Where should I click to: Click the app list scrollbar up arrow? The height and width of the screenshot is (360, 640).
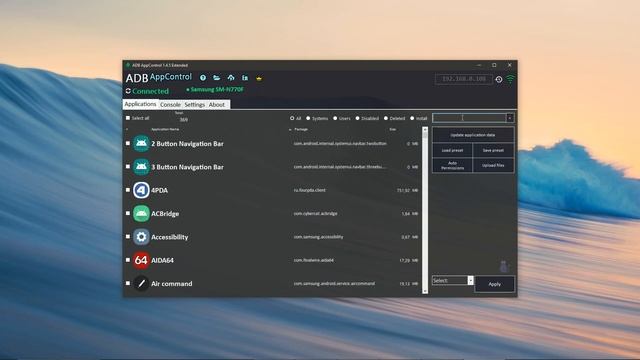pos(425,129)
